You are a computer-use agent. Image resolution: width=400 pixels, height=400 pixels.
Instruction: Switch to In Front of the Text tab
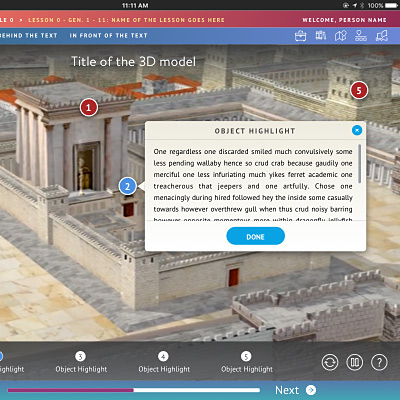click(108, 35)
